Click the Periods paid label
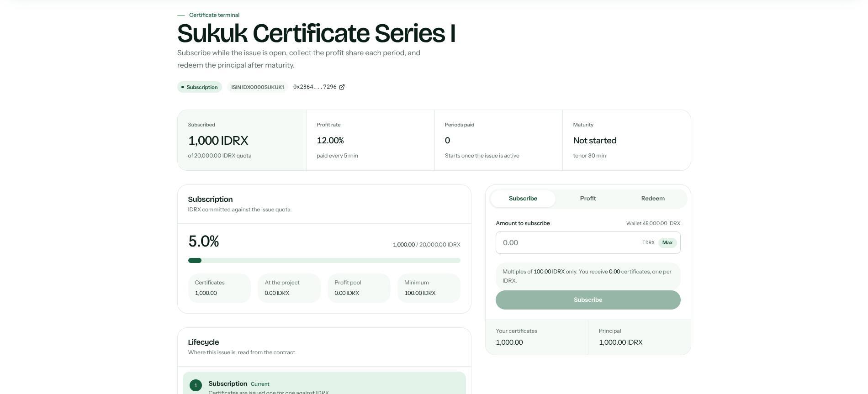868x394 pixels. coord(460,125)
